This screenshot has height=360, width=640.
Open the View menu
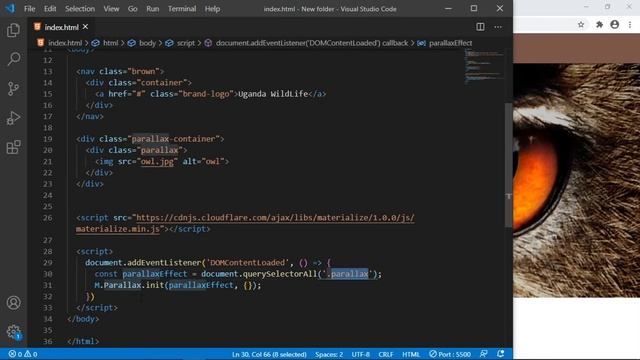[x=111, y=9]
